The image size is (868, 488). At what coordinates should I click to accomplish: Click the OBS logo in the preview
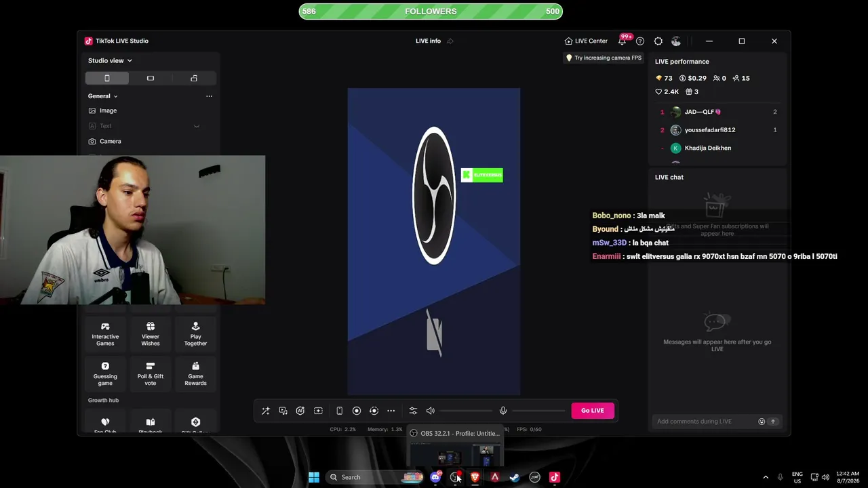click(x=434, y=195)
